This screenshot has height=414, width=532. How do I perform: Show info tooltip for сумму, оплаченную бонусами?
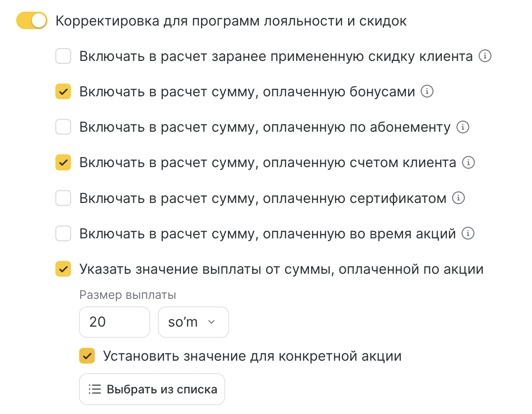[x=427, y=92]
